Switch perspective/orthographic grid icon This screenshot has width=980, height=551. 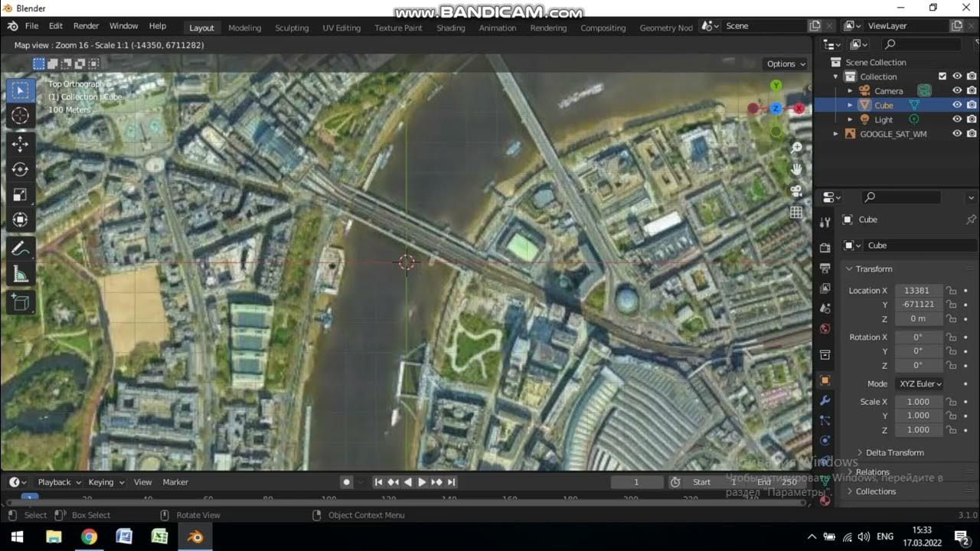click(x=796, y=212)
